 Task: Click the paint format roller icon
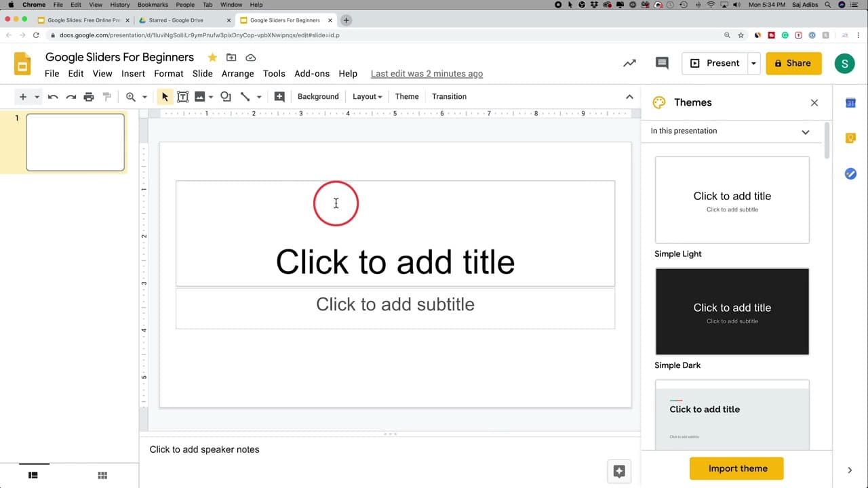[x=106, y=97]
